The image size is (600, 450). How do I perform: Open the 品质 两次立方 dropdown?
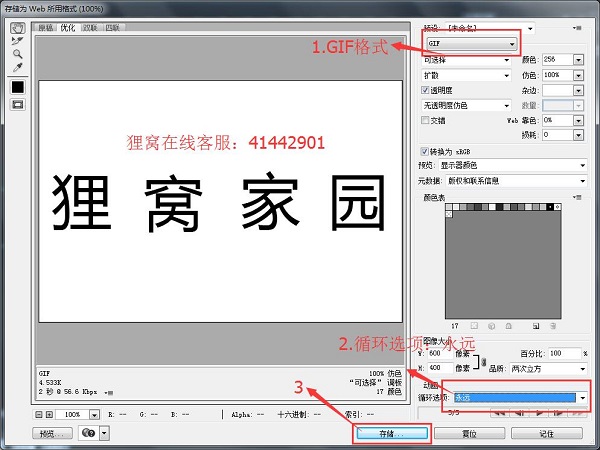pyautogui.click(x=548, y=369)
